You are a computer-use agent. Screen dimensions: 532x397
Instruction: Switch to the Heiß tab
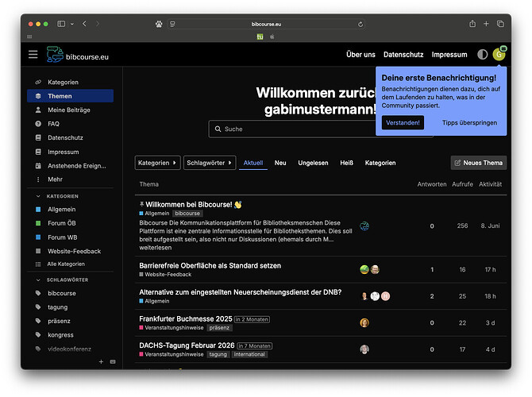pos(346,163)
